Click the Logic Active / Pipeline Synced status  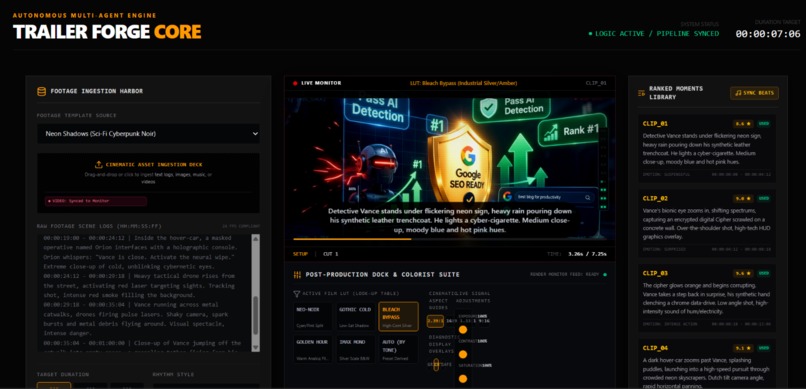click(653, 34)
